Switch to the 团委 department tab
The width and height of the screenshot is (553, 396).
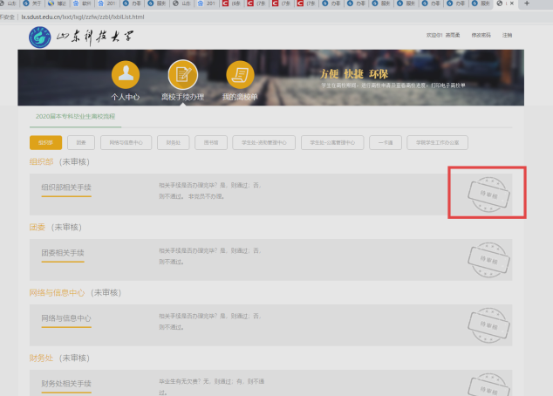coord(81,142)
